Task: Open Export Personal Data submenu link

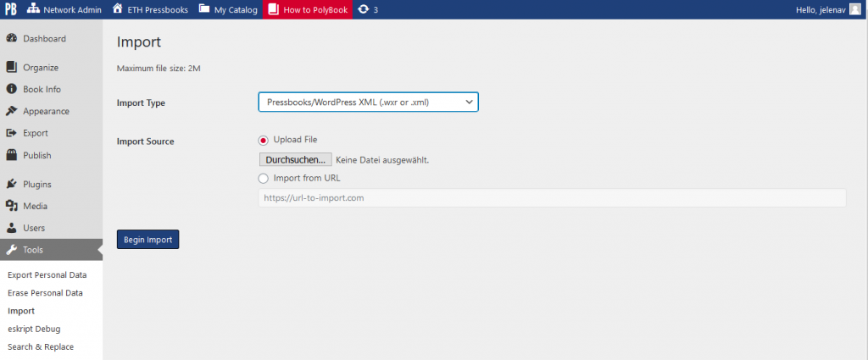Action: (47, 274)
